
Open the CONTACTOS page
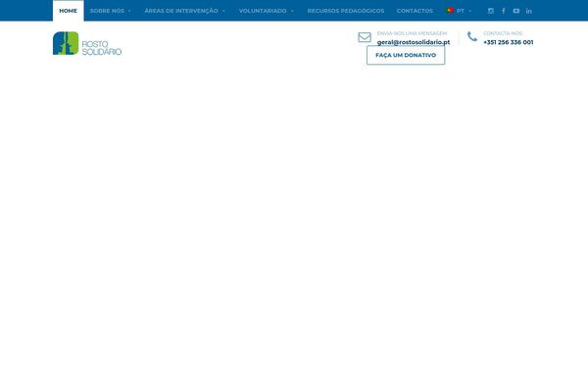415,11
